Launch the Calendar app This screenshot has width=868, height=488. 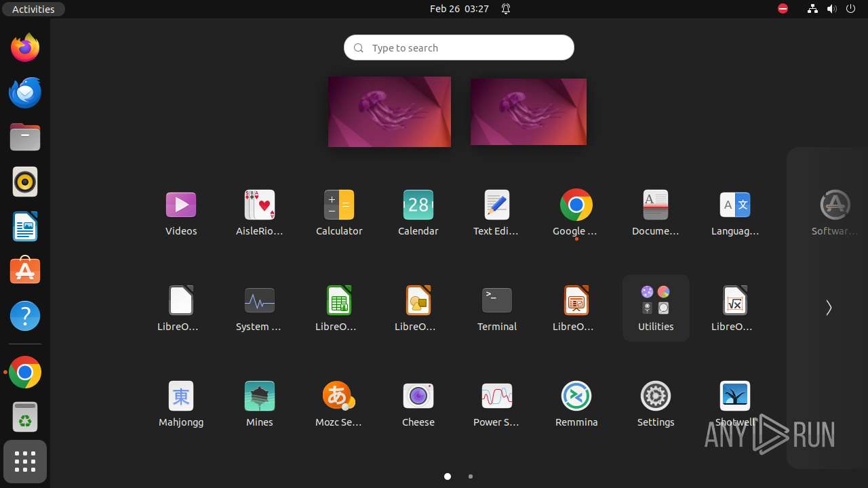[x=418, y=213]
